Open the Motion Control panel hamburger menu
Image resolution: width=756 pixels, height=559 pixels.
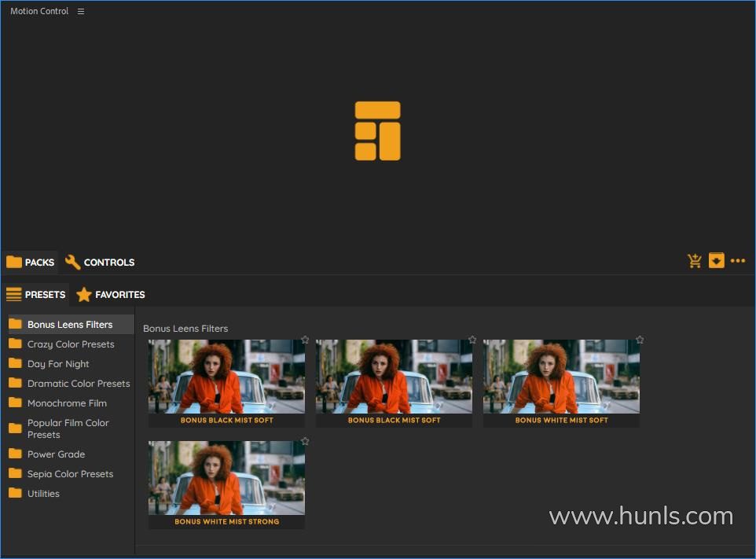click(x=81, y=12)
